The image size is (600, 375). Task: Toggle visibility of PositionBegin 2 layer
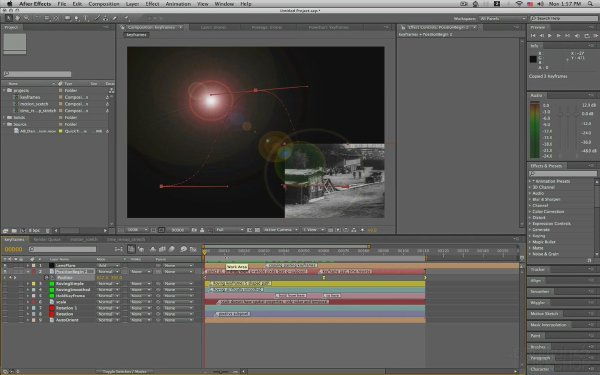point(5,271)
